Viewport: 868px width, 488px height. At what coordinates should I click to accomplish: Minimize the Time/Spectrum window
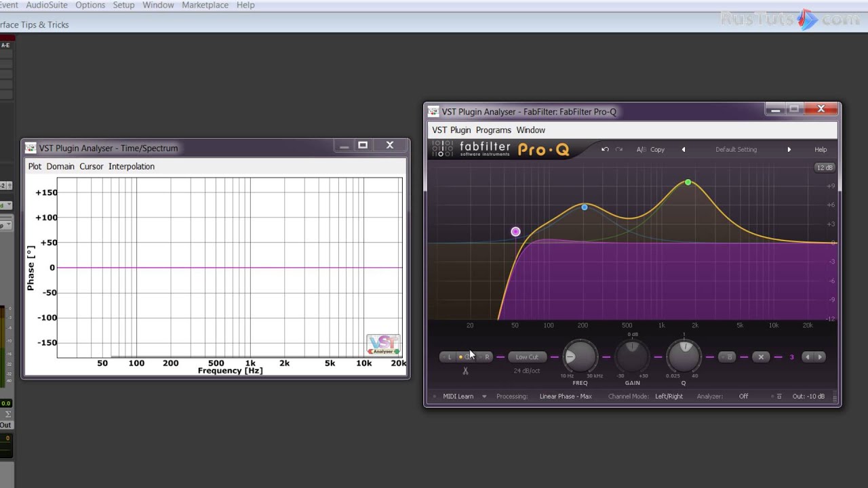point(344,145)
